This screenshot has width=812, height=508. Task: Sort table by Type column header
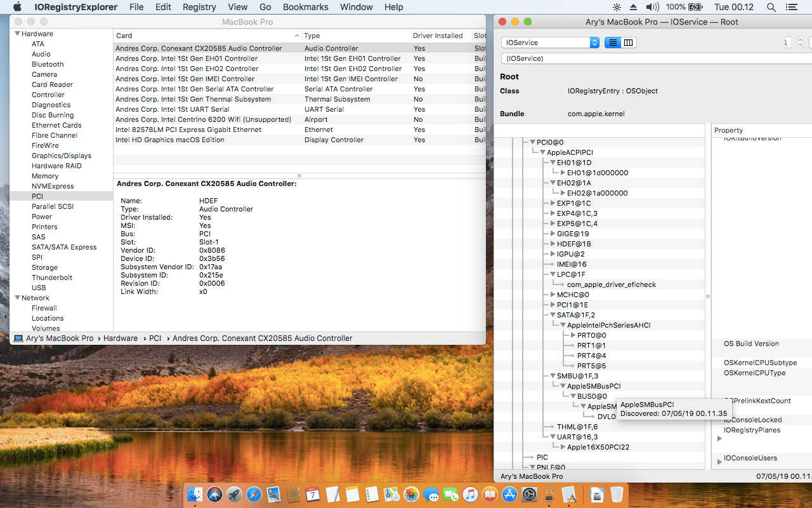tap(356, 36)
